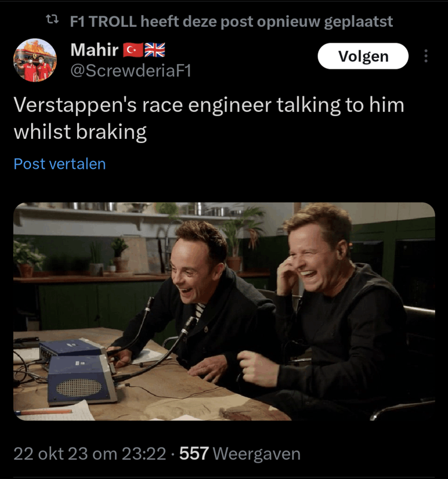This screenshot has width=448, height=479.
Task: Click the UK flag emoji
Action: point(155,50)
